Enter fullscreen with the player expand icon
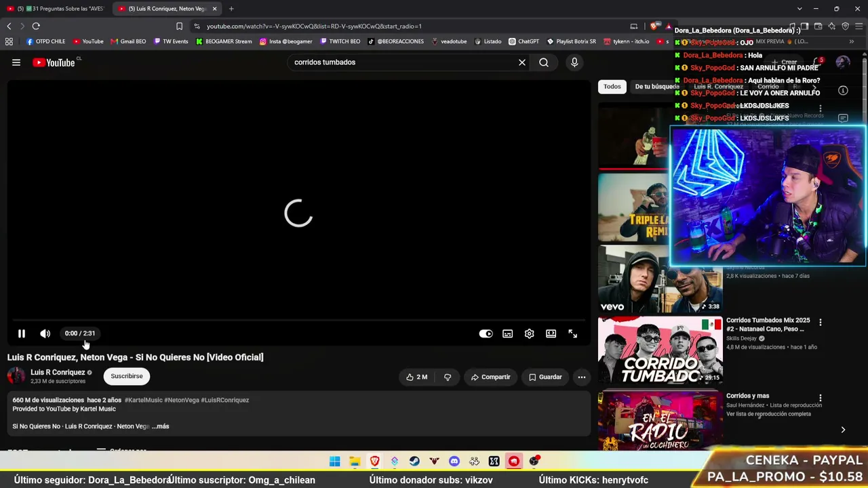The height and width of the screenshot is (488, 868). [x=573, y=333]
